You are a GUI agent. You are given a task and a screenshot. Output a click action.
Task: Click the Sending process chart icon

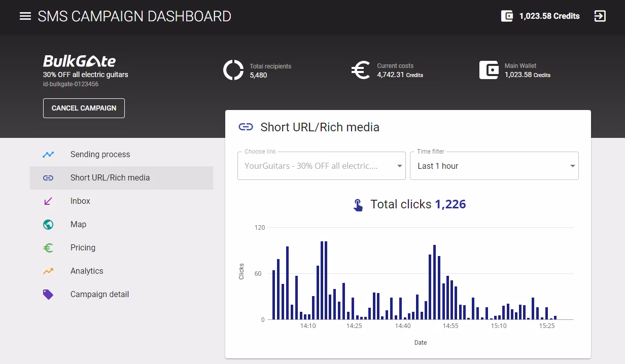(48, 155)
